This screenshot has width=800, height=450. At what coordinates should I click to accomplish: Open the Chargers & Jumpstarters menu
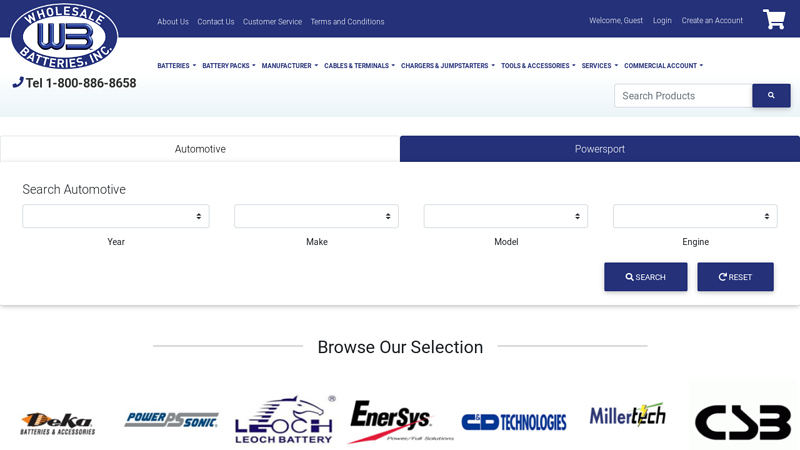(448, 66)
